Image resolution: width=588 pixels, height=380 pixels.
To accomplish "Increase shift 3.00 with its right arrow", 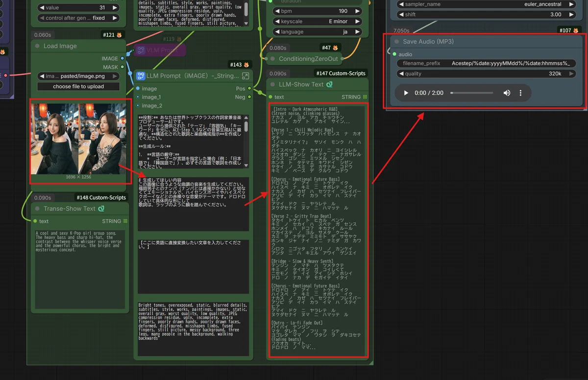I will [572, 15].
